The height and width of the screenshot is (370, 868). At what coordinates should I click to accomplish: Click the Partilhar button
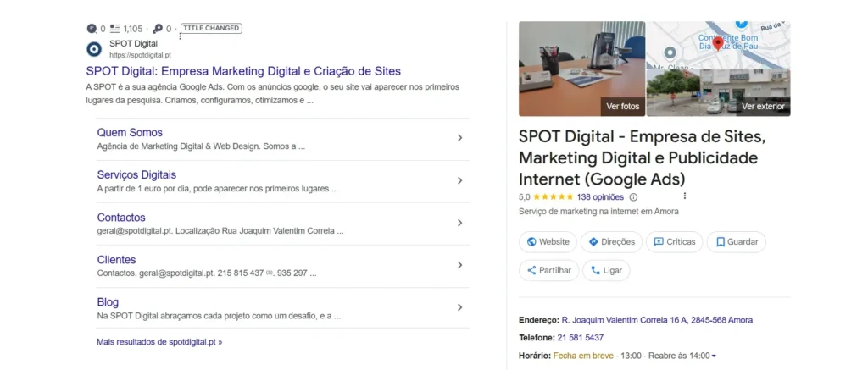click(x=548, y=270)
